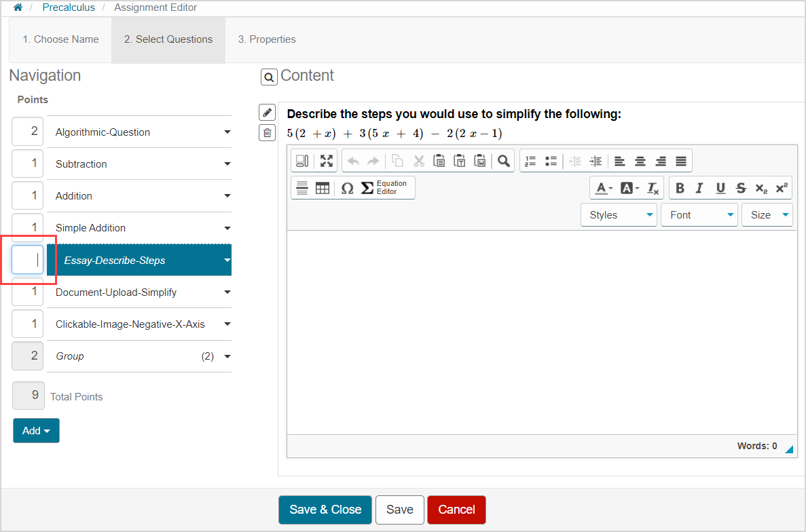Insert a table into the editor

pos(323,188)
